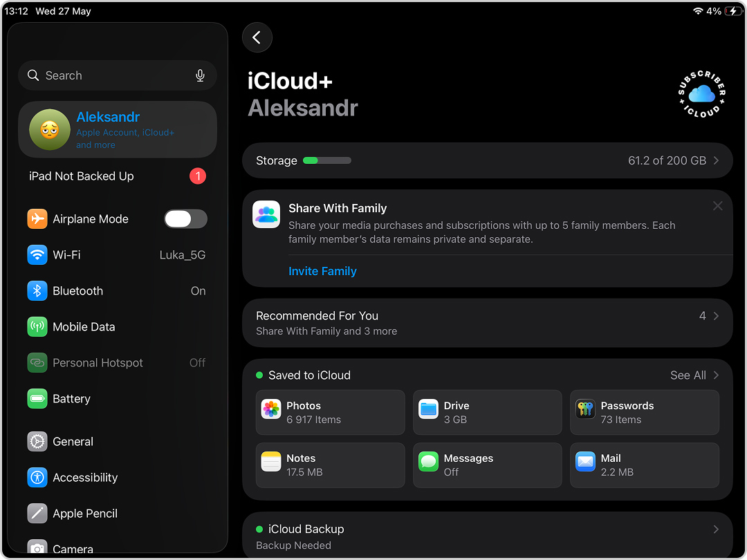Tap the Airplane Mode orange icon

click(37, 219)
